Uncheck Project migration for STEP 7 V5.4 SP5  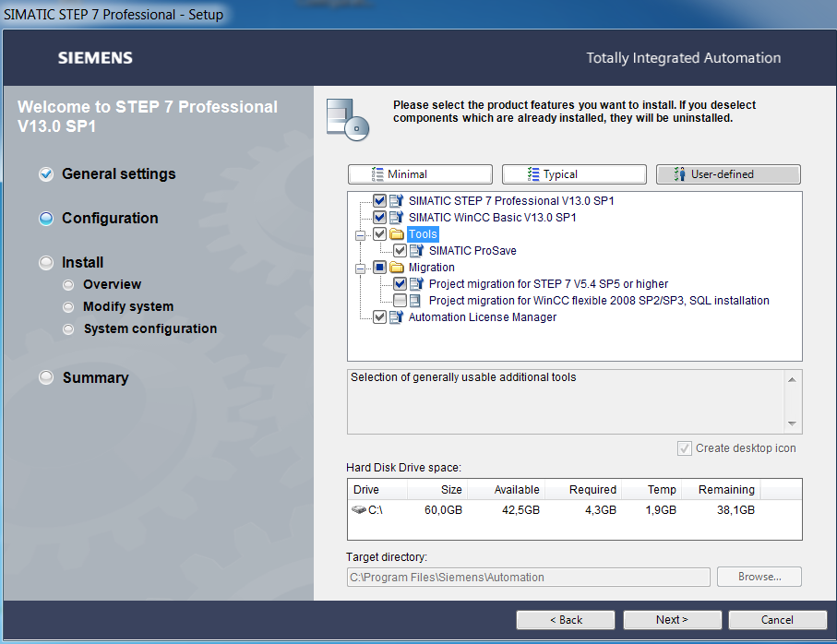pos(400,283)
